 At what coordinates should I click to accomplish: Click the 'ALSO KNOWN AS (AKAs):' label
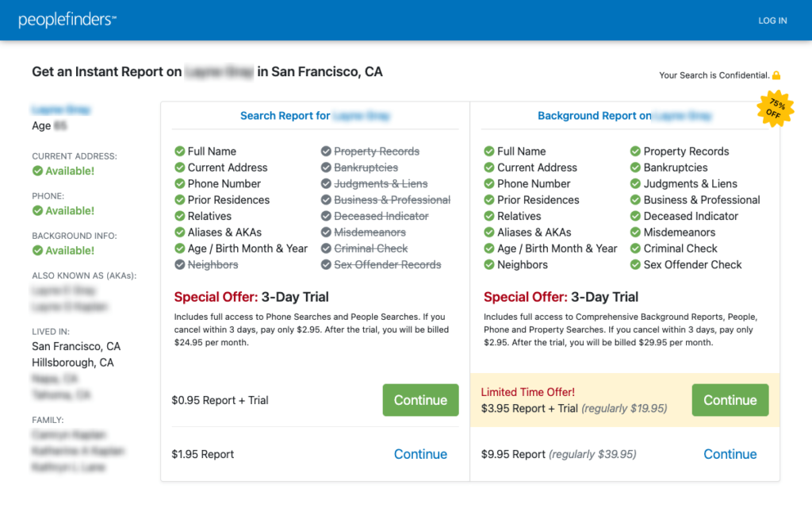(x=84, y=275)
